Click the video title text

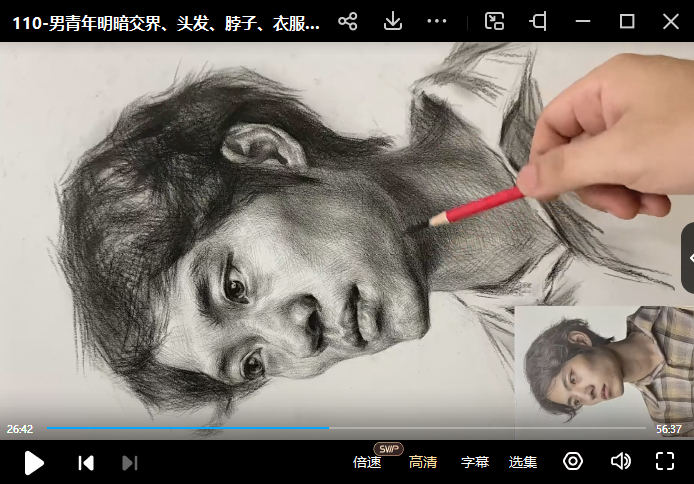click(x=166, y=22)
